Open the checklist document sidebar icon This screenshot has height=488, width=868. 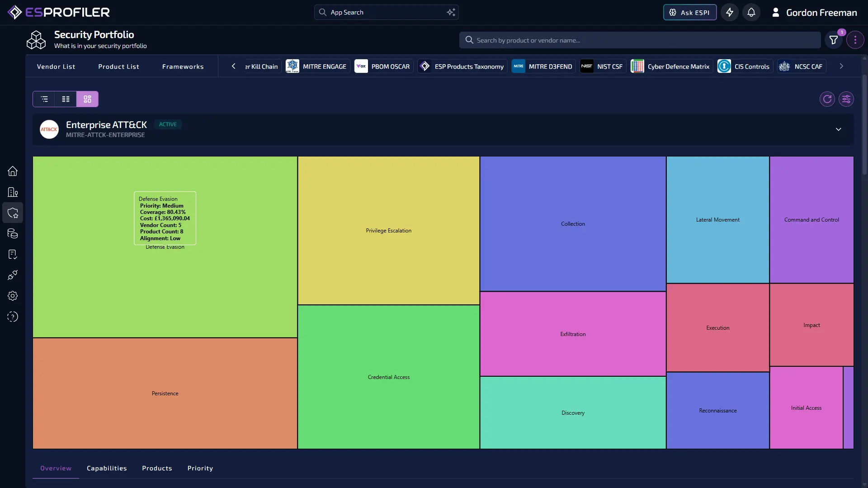[13, 254]
